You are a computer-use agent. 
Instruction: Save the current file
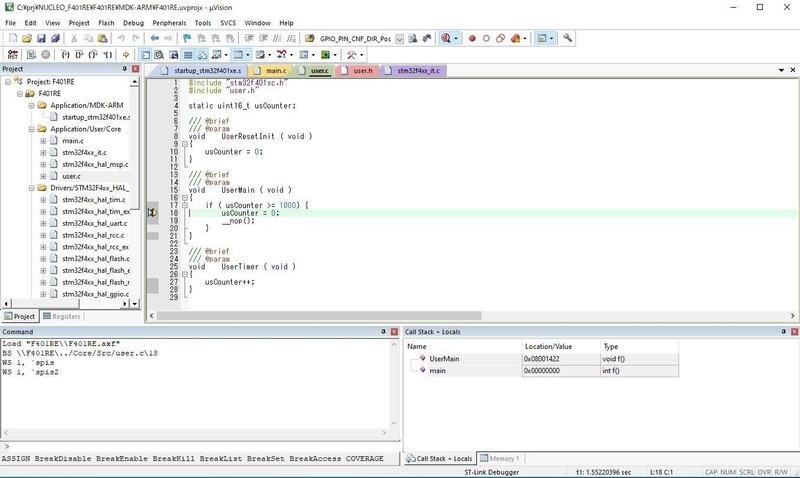(x=41, y=38)
